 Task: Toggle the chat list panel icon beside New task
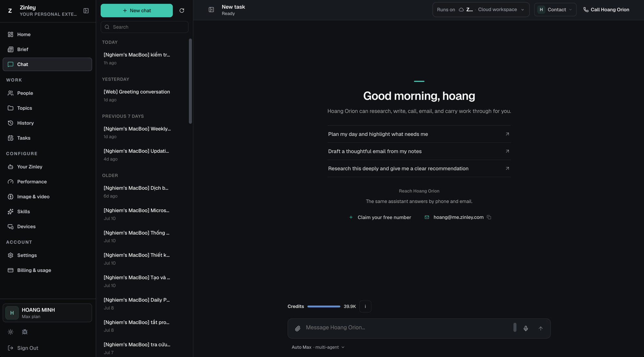click(211, 10)
